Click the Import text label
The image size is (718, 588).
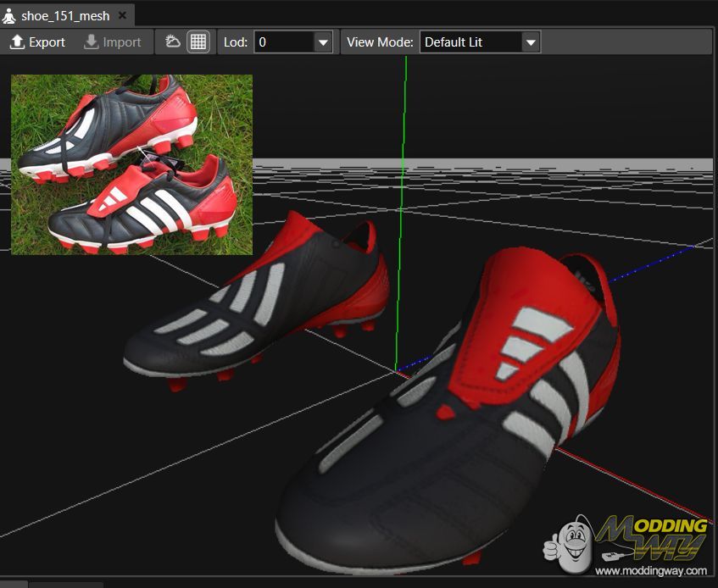click(122, 42)
